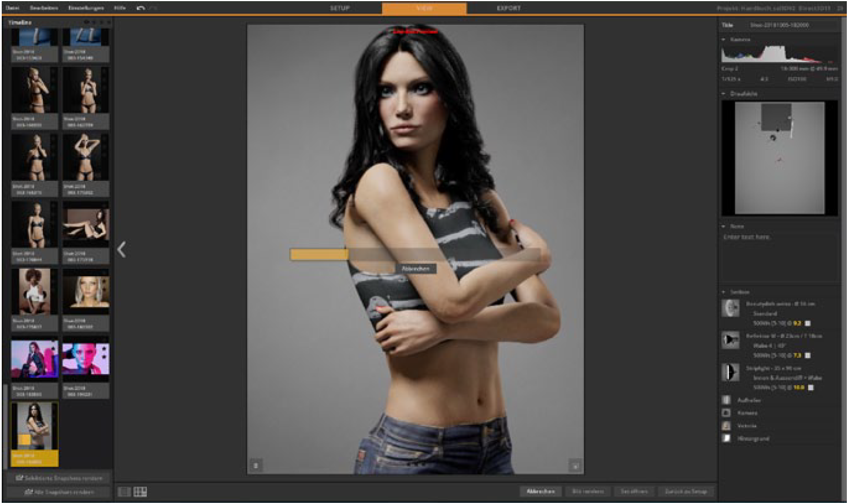Viewport: 848px width, 504px height.
Task: Collapse the Setliste section
Action: pos(724,292)
